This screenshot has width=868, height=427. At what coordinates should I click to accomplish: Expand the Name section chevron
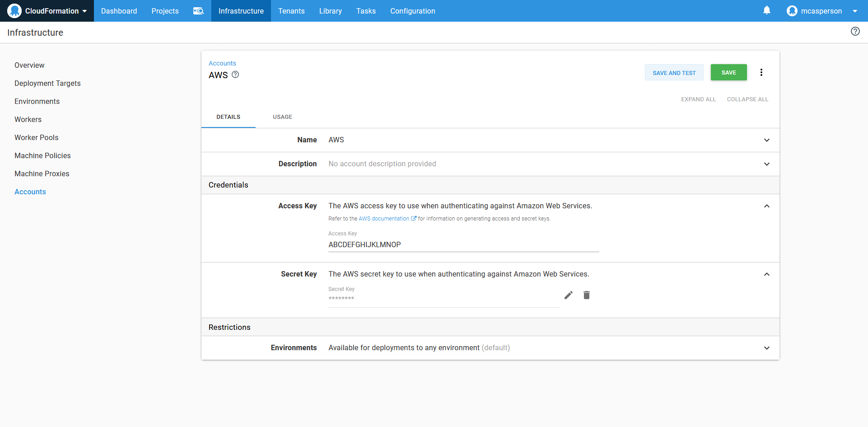pyautogui.click(x=766, y=140)
